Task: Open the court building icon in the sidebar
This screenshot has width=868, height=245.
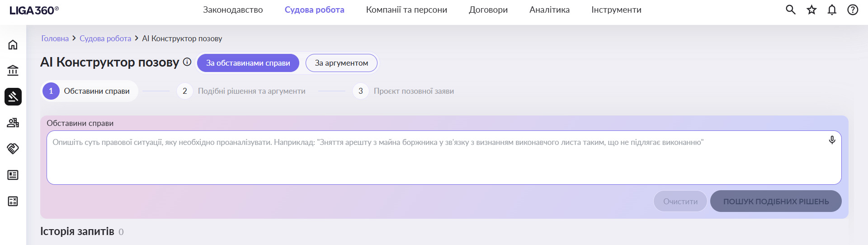Action: pyautogui.click(x=13, y=71)
